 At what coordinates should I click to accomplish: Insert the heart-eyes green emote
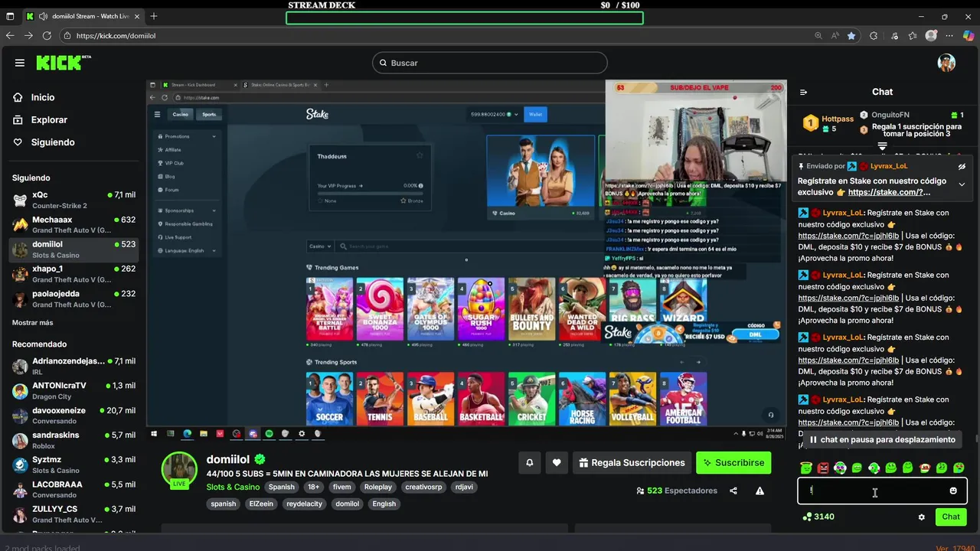959,468
